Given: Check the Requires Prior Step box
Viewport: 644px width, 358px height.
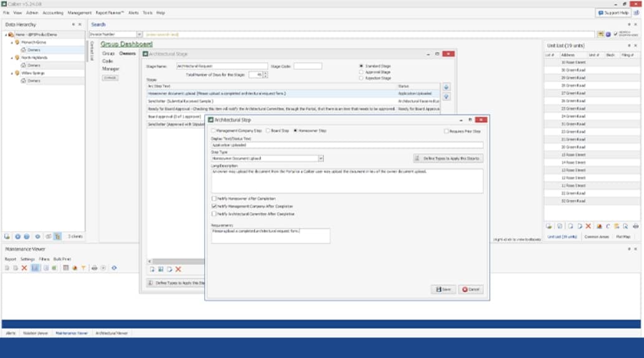Looking at the screenshot, I should (x=446, y=131).
